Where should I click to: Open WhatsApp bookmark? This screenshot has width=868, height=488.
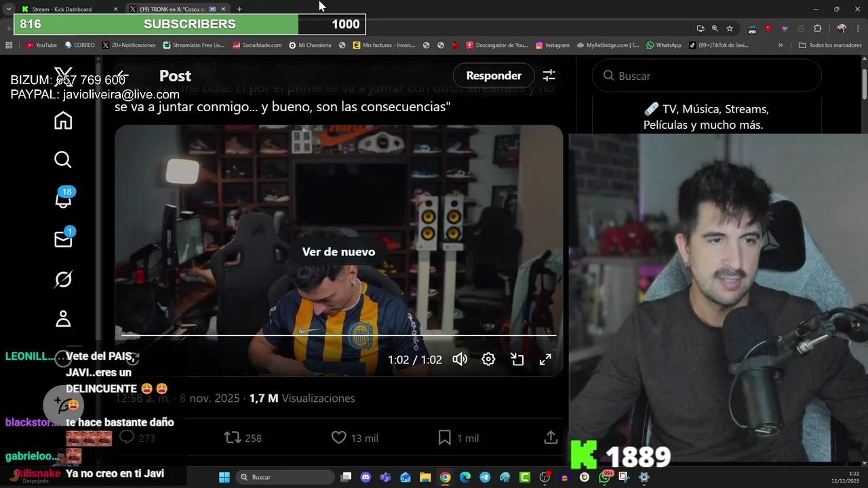663,45
